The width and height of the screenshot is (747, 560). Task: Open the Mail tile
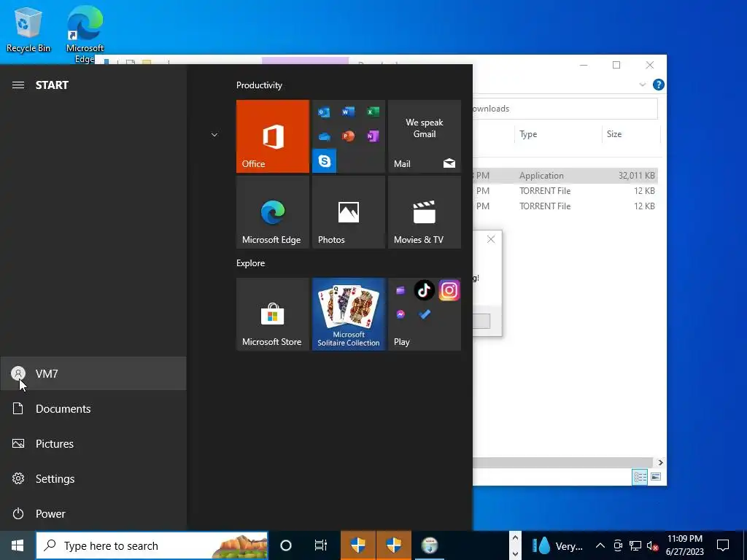click(x=425, y=136)
